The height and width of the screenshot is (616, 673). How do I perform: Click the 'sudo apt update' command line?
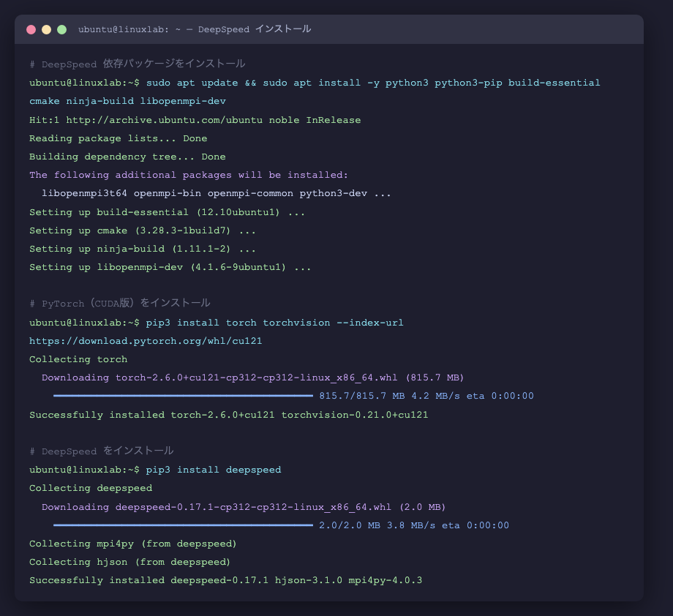point(315,83)
